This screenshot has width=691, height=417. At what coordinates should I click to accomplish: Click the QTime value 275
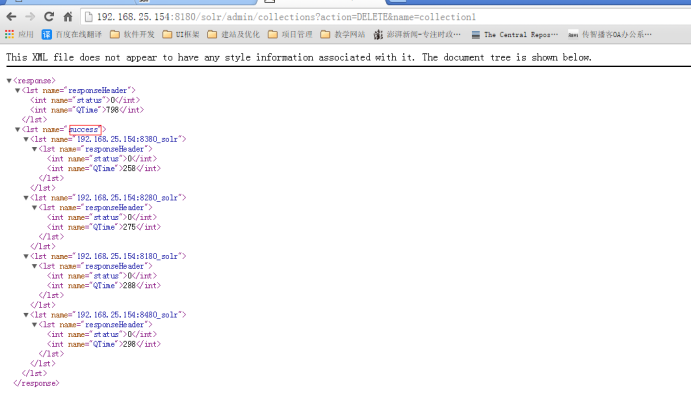pos(130,227)
